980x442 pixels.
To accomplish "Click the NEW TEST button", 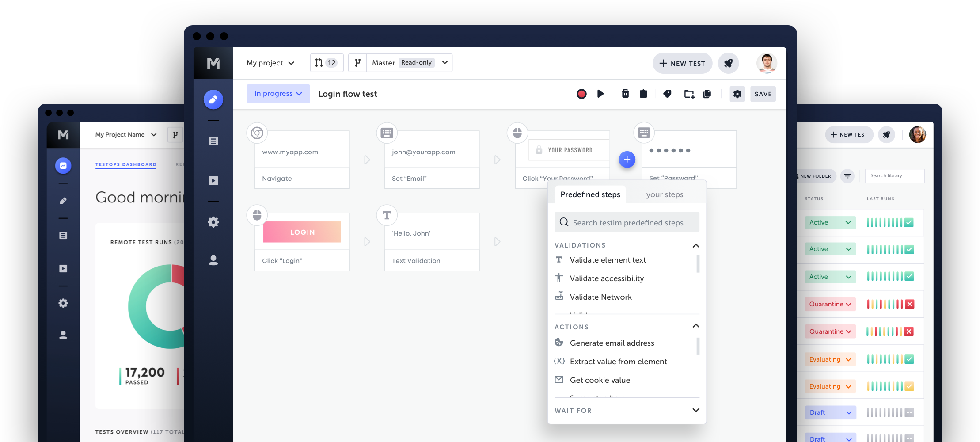I will pos(682,63).
